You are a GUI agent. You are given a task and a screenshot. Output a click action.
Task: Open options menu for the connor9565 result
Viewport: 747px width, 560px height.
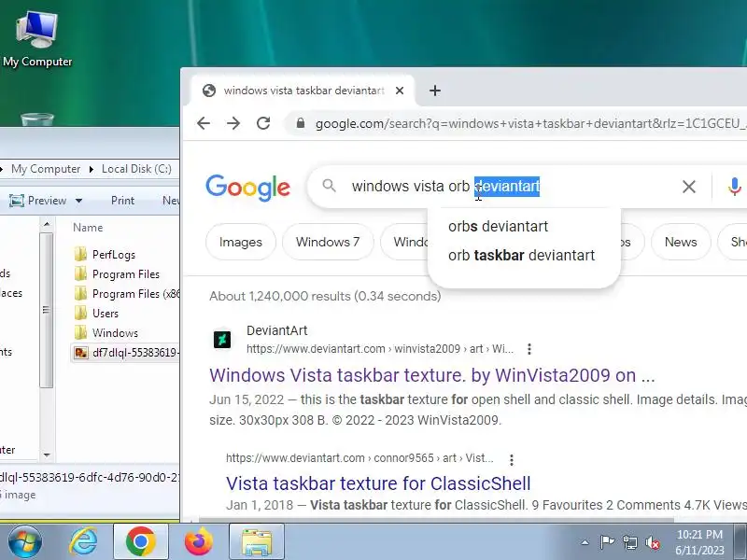[512, 459]
